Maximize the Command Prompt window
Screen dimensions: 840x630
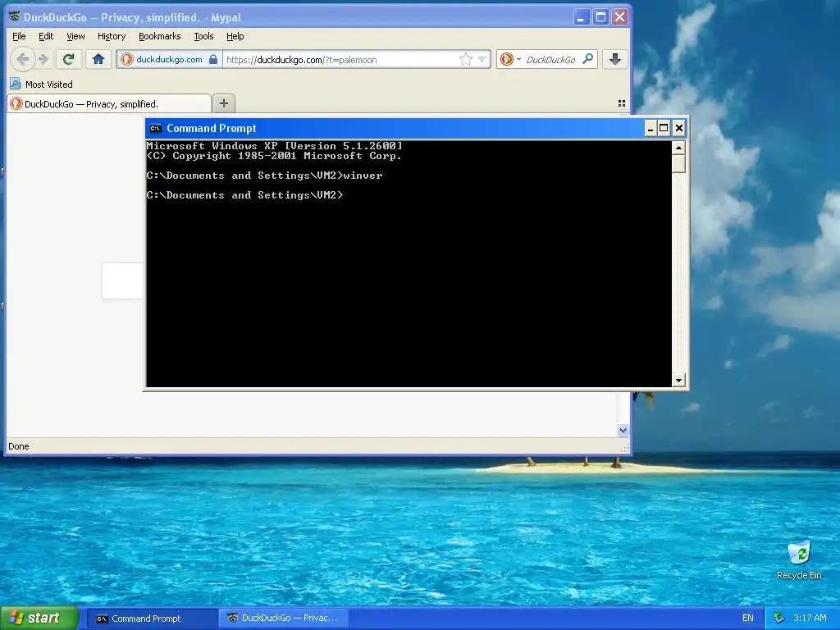tap(664, 128)
